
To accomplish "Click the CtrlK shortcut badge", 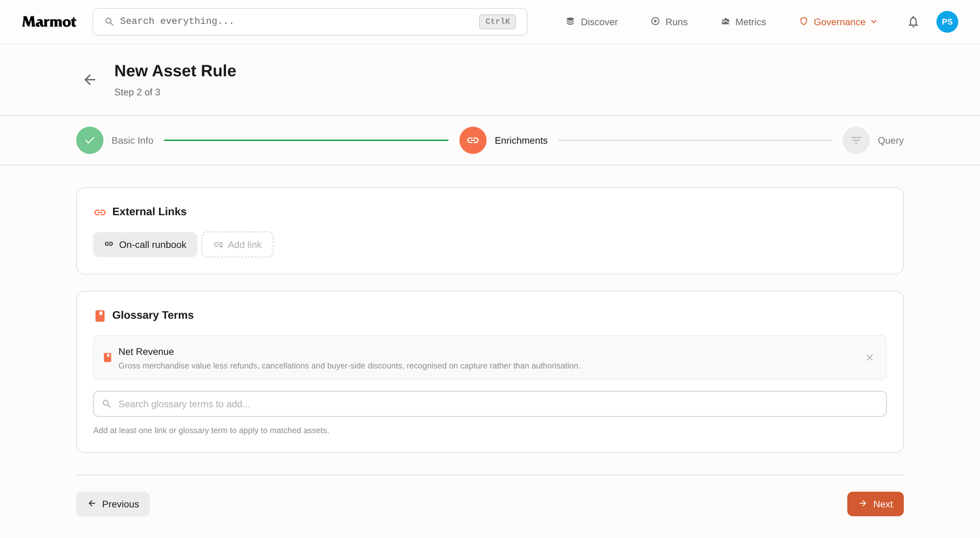I will pyautogui.click(x=497, y=22).
